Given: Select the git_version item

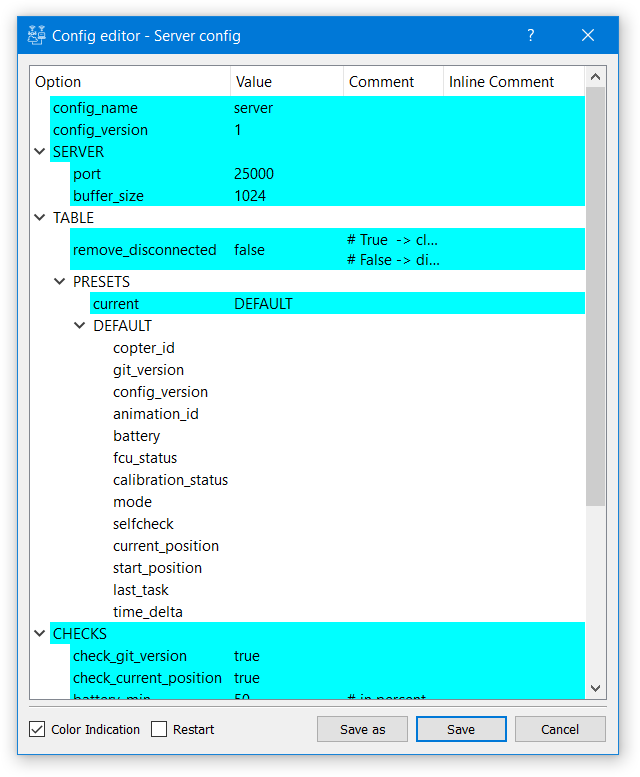Looking at the screenshot, I should (148, 370).
